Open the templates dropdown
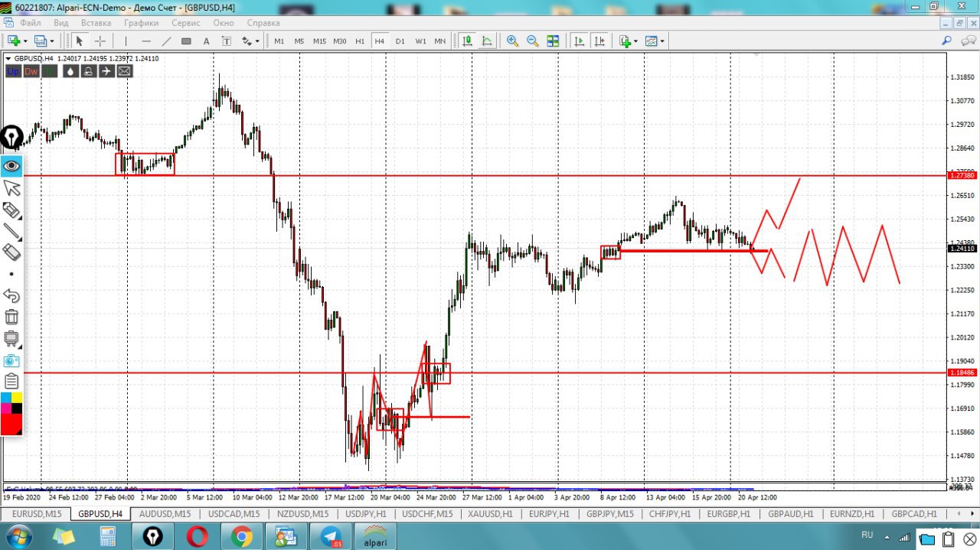The width and height of the screenshot is (980, 550). click(655, 41)
